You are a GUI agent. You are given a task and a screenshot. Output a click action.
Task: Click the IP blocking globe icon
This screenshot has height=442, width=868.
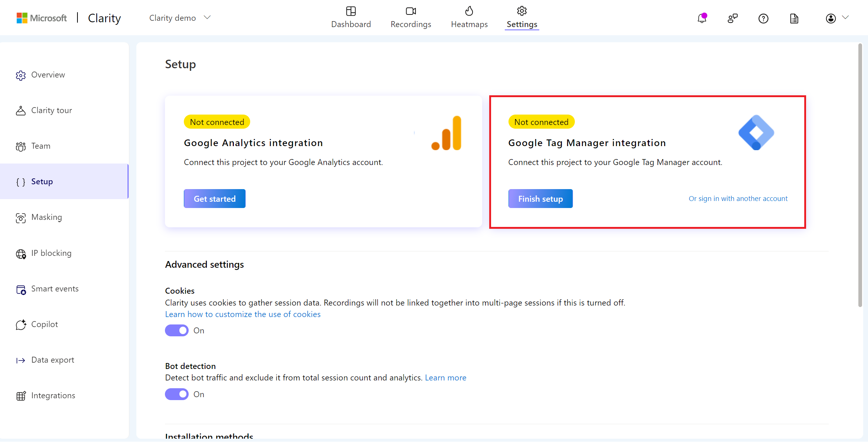tap(21, 254)
